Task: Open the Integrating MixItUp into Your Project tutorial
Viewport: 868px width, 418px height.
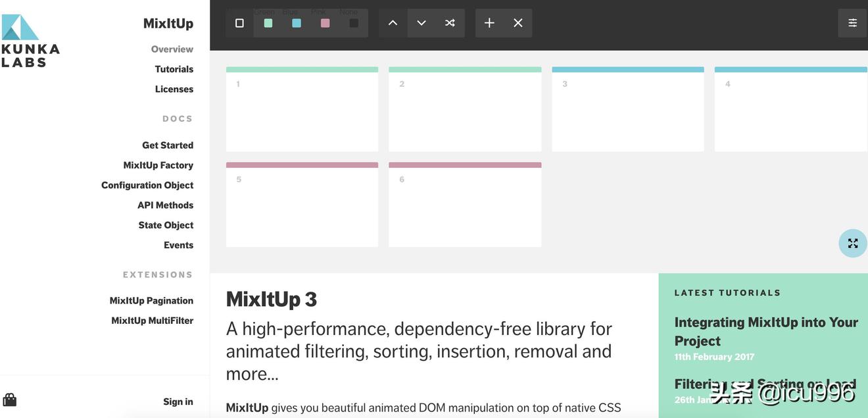Action: click(x=765, y=331)
